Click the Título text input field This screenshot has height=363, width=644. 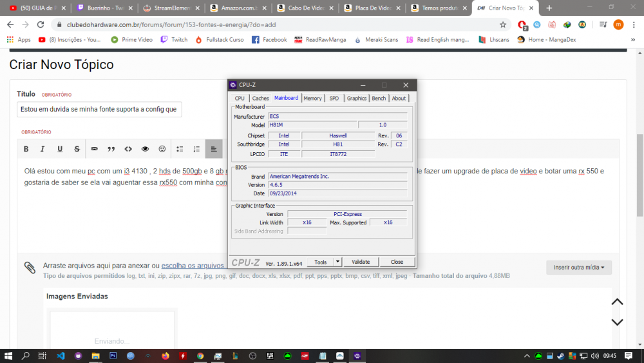pyautogui.click(x=99, y=110)
